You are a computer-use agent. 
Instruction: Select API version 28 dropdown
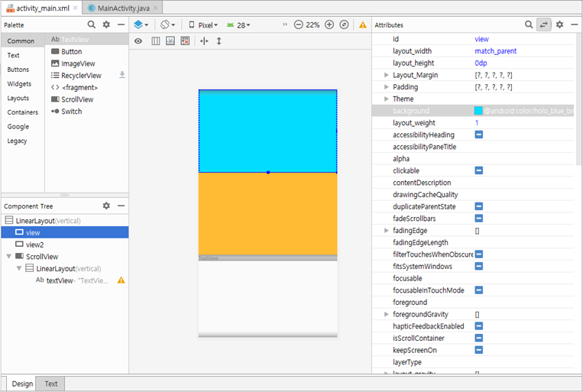(238, 25)
